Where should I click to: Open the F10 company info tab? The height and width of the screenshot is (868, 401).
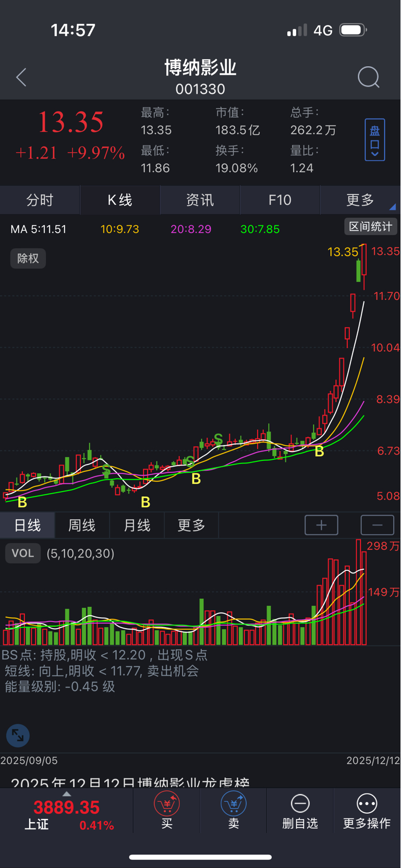pos(280,200)
